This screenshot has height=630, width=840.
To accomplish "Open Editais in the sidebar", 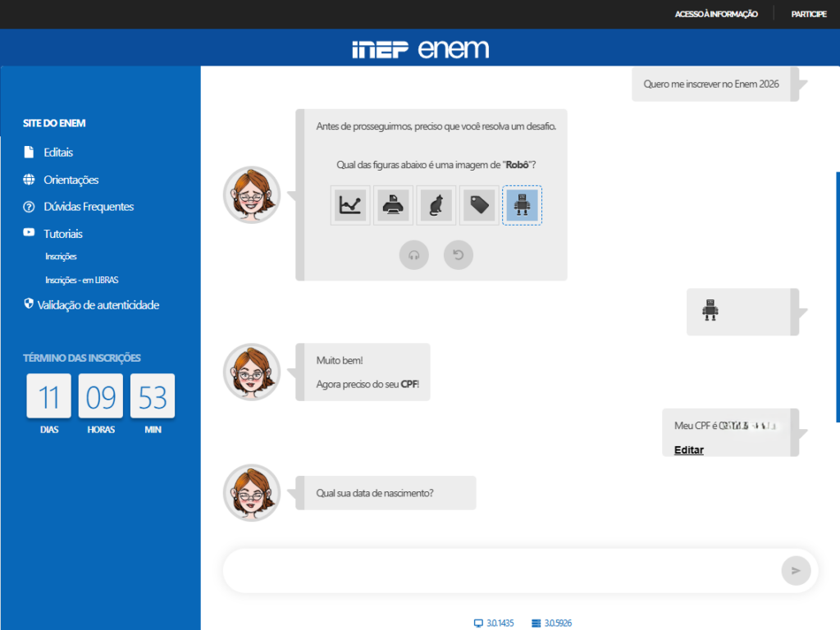I will [58, 152].
